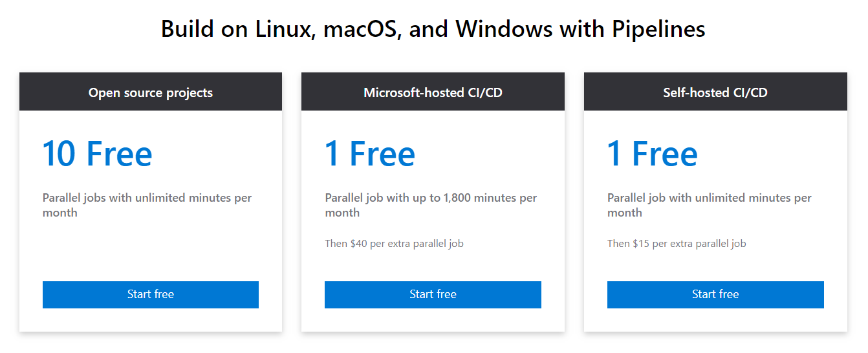Click the 1 Free text in Self-hosted card
868x353 pixels.
pos(652,154)
